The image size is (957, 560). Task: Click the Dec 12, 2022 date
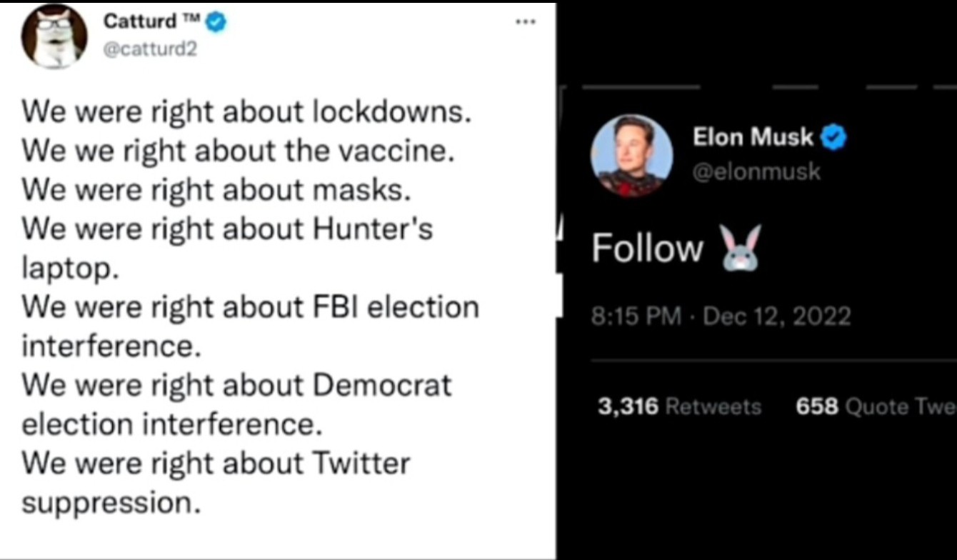pyautogui.click(x=777, y=316)
